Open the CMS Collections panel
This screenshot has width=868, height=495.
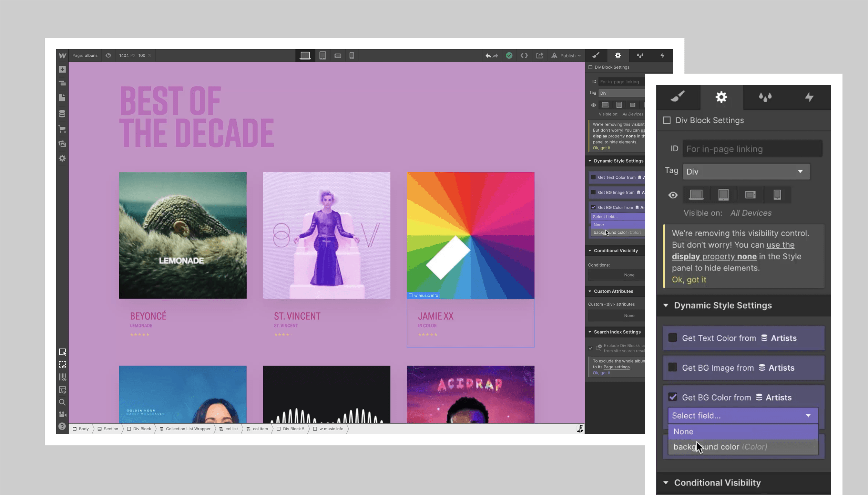pos(62,113)
